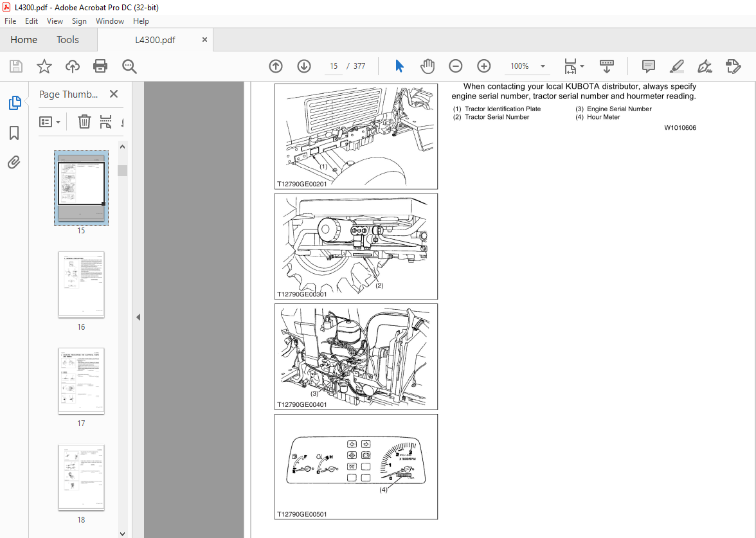Collapse the navigation pane with arrow

pyautogui.click(x=138, y=318)
